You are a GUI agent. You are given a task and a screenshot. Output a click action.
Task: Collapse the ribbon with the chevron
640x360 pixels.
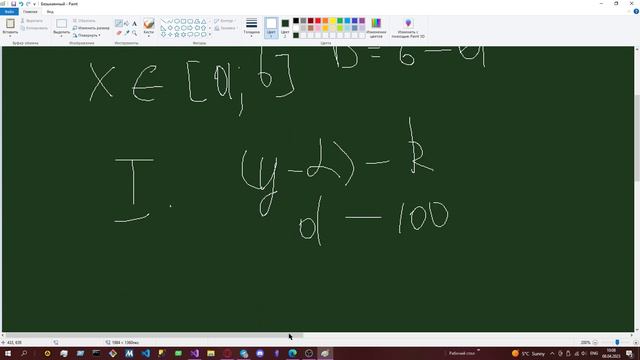click(629, 11)
